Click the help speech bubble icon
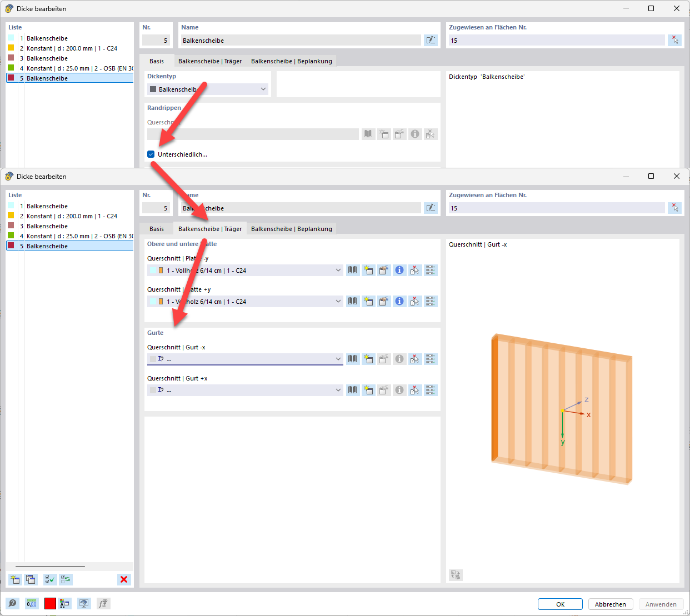This screenshot has width=690, height=616. [12, 603]
